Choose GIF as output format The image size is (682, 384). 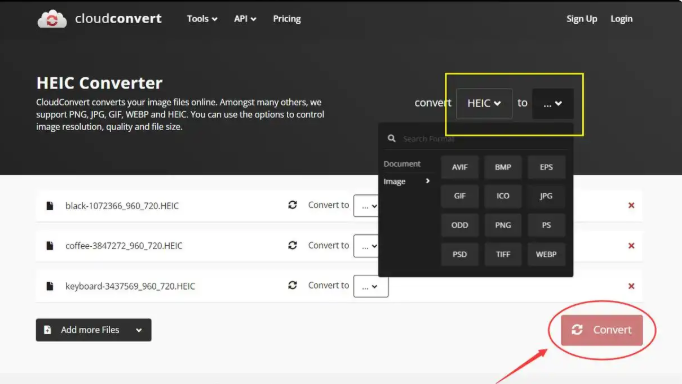460,196
